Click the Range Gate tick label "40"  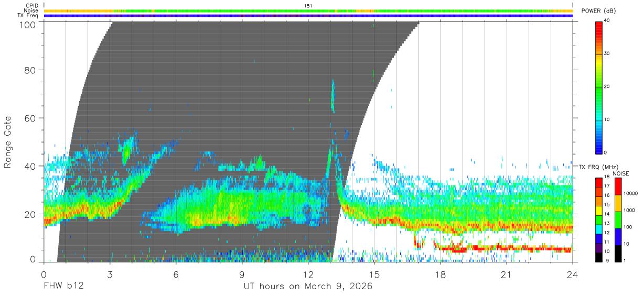pyautogui.click(x=30, y=166)
